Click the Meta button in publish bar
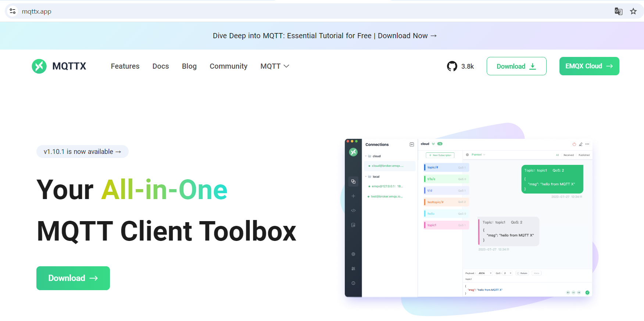Screen dimensions: 644x321 [537, 273]
